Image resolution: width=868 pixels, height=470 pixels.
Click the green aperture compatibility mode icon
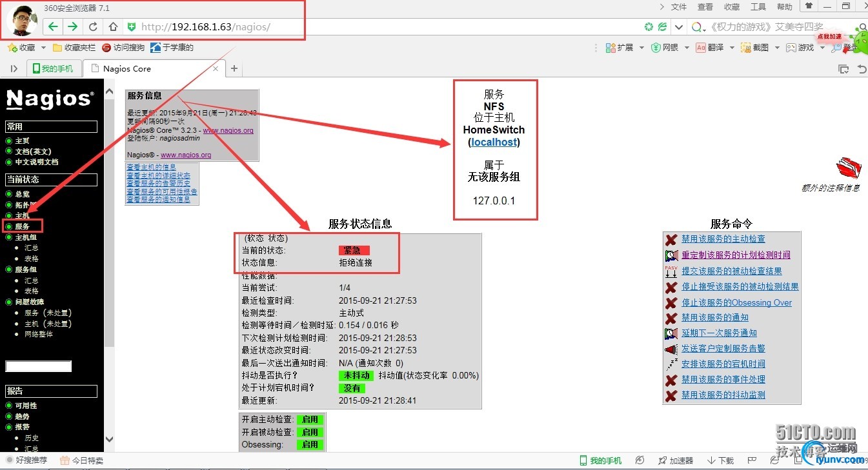click(x=649, y=27)
